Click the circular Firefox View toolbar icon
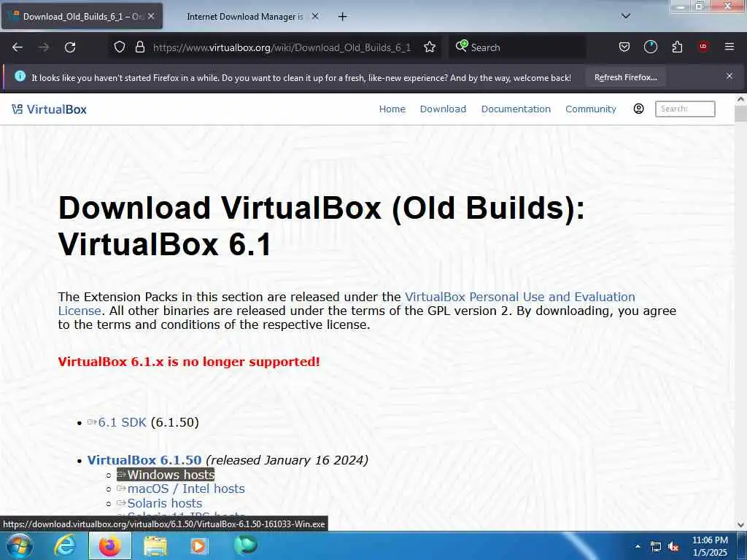 (x=650, y=47)
